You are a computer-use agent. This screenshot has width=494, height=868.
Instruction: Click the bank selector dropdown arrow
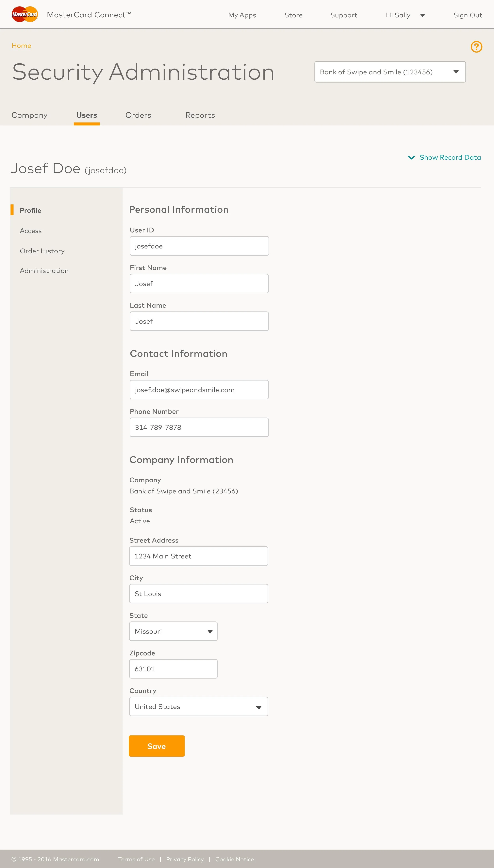pos(456,72)
